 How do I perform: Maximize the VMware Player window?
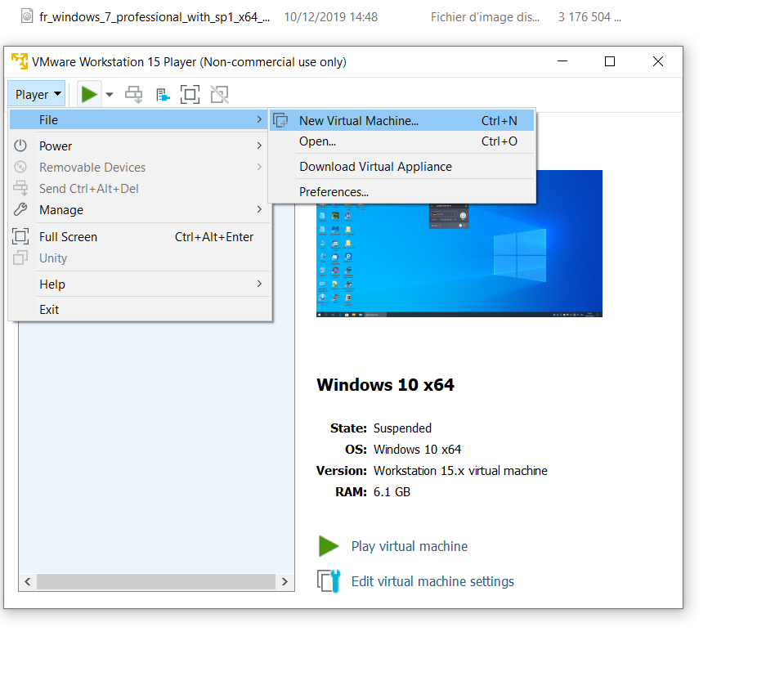(x=610, y=61)
